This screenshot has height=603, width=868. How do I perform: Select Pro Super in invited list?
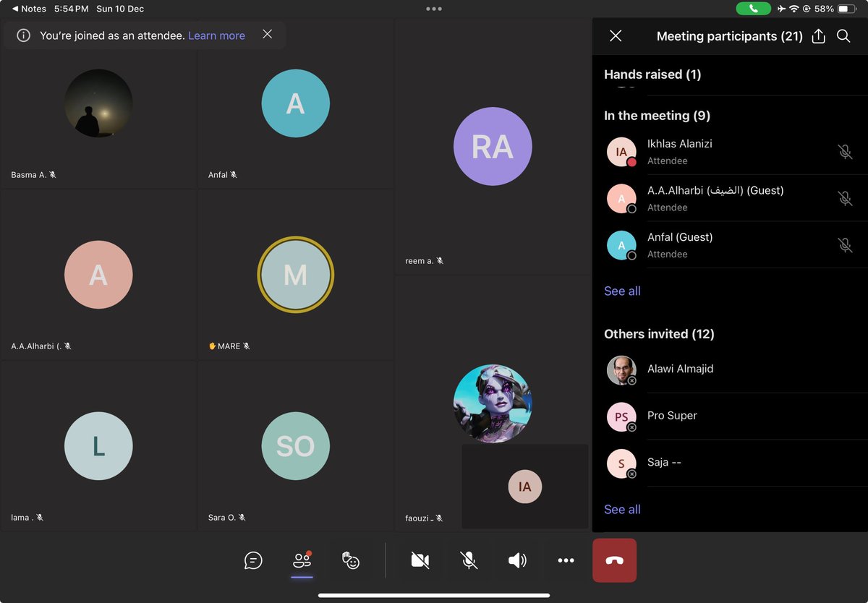730,416
